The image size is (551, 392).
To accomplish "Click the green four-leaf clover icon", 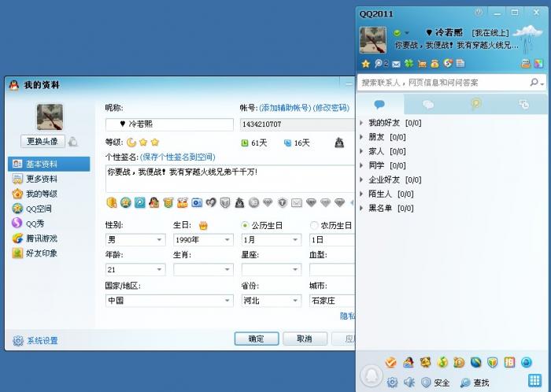I will point(409,64).
